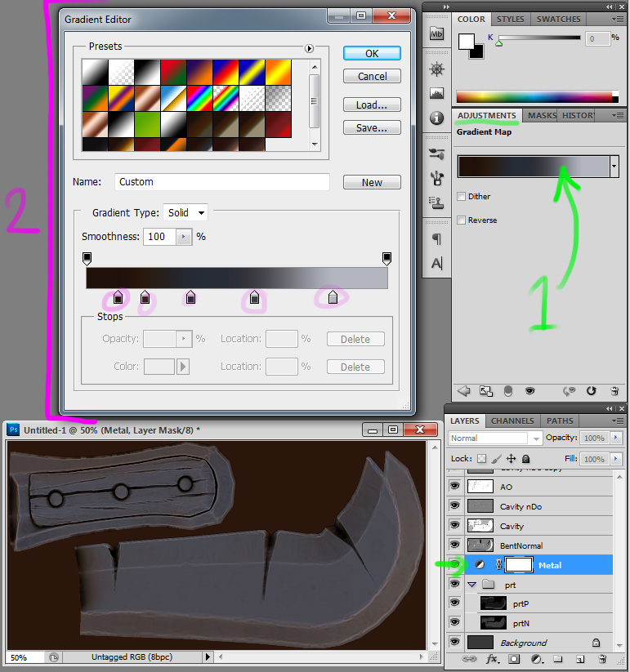Enable the Dither checkbox
This screenshot has width=630, height=672.
coord(461,196)
